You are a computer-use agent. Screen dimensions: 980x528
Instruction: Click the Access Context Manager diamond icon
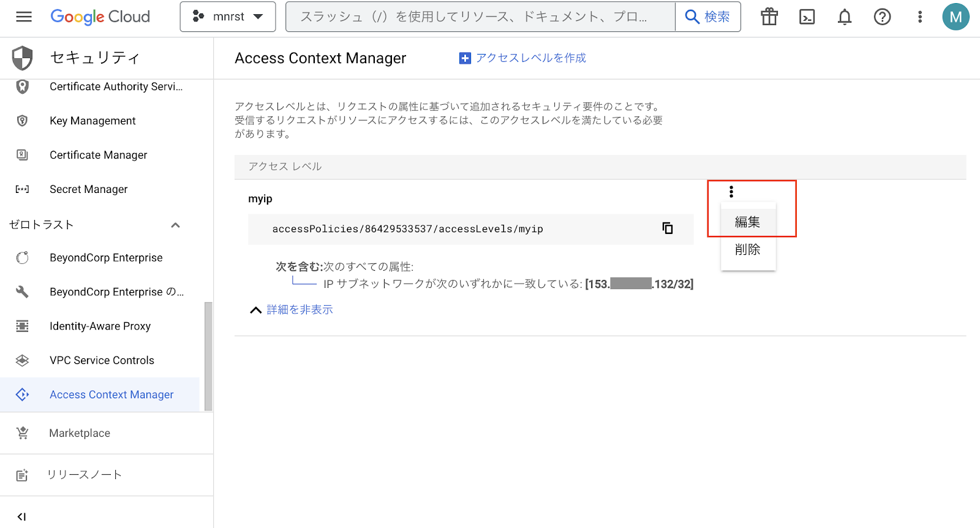[x=22, y=394]
